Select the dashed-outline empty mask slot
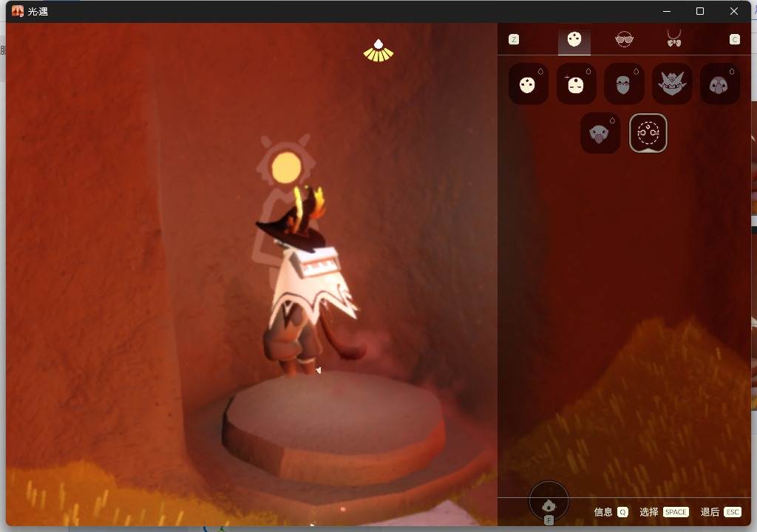 pyautogui.click(x=648, y=133)
